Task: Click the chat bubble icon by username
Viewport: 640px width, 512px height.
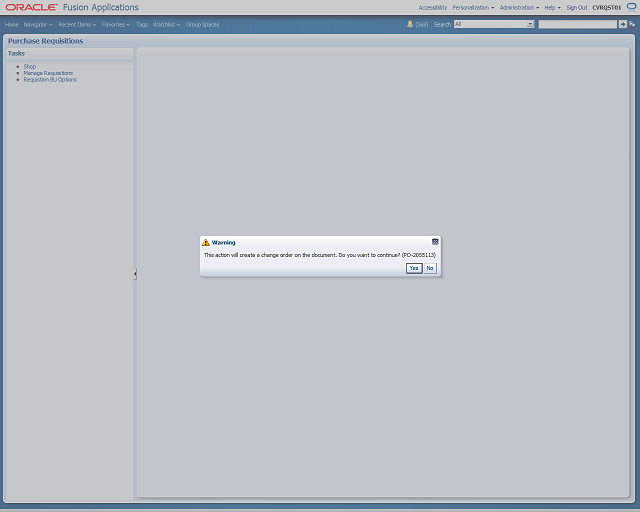Action: (x=631, y=7)
